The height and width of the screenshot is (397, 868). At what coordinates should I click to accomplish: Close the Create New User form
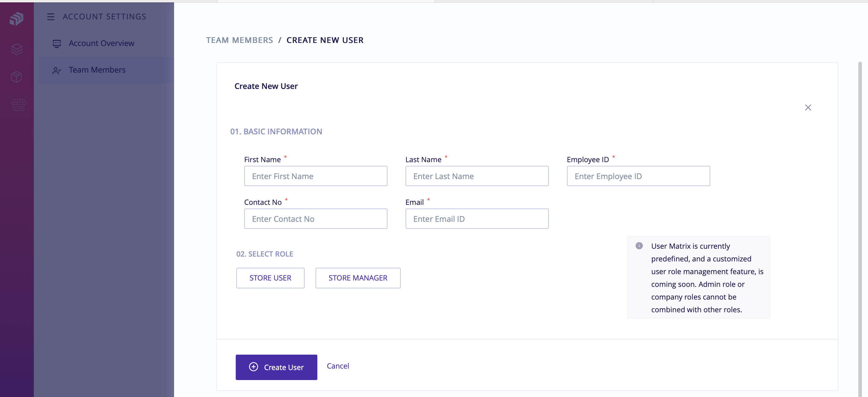(808, 107)
